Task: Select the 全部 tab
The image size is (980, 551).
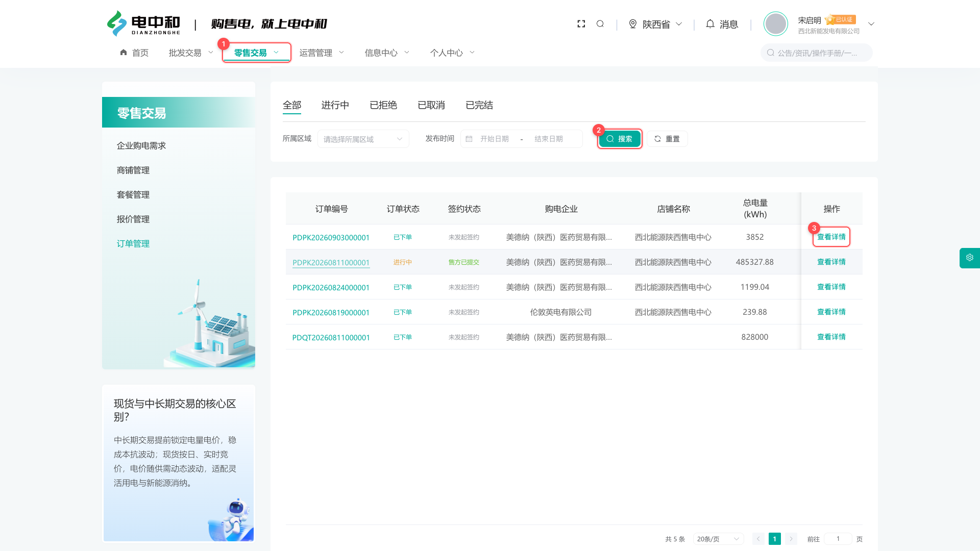Action: coord(292,105)
